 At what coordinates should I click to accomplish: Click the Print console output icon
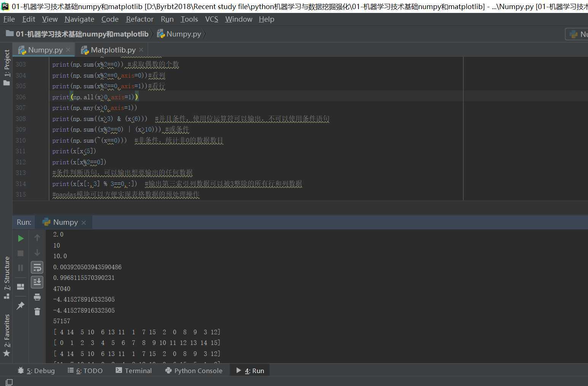(x=37, y=297)
